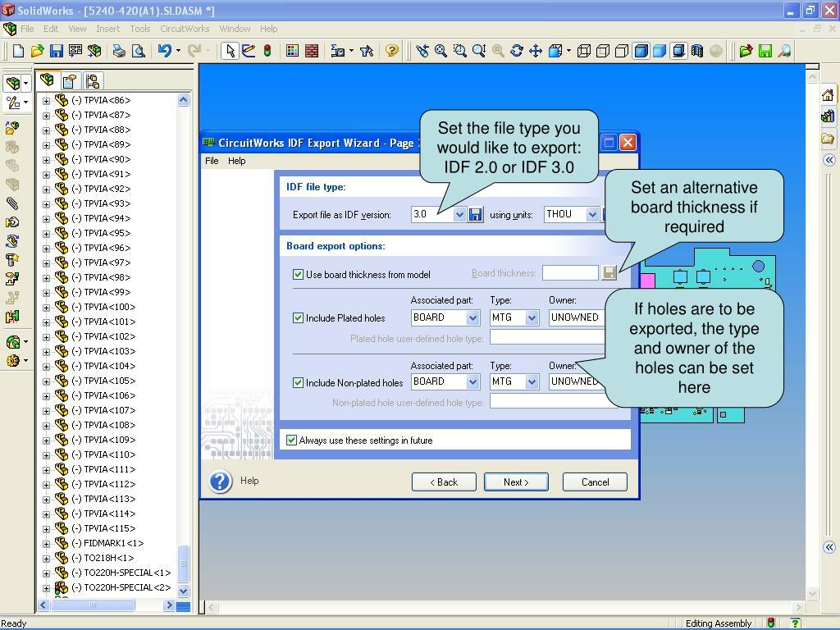The width and height of the screenshot is (840, 630).
Task: Open Non-plated holes Type MTG dropdown
Action: tap(532, 382)
